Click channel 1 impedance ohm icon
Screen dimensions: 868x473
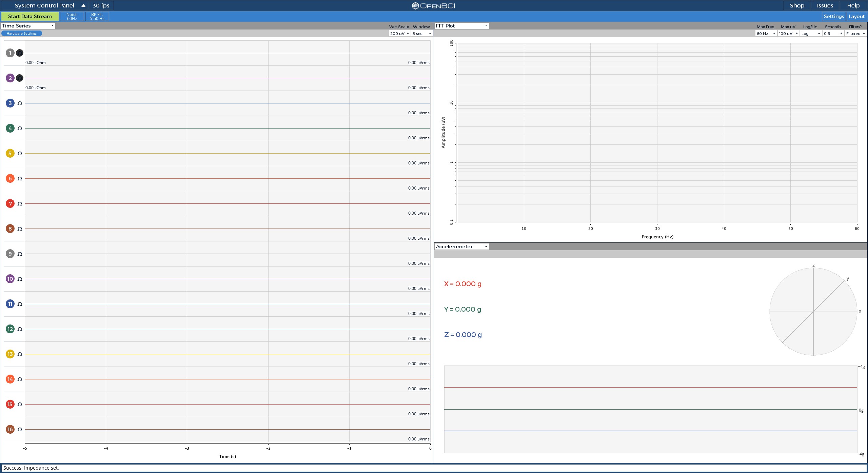click(20, 53)
